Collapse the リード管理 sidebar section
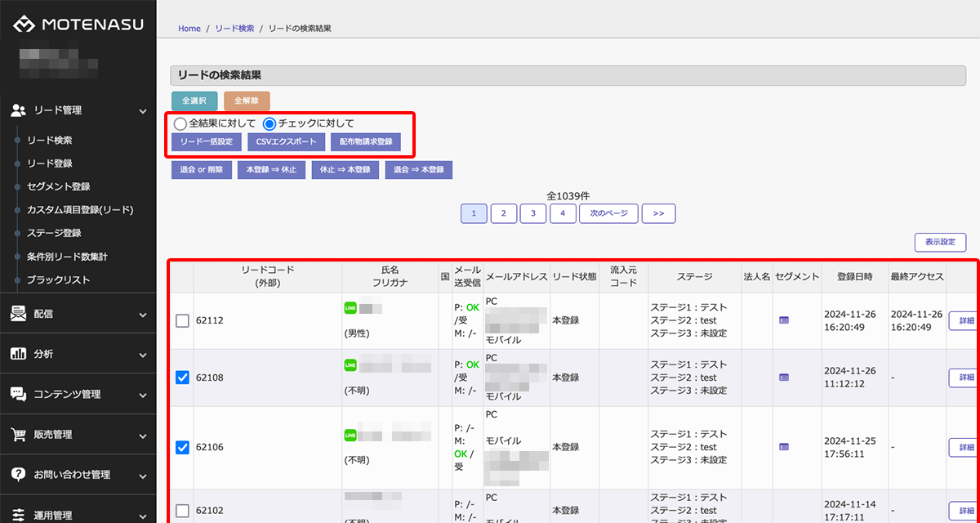Screen dimensions: 980x523 (78, 110)
